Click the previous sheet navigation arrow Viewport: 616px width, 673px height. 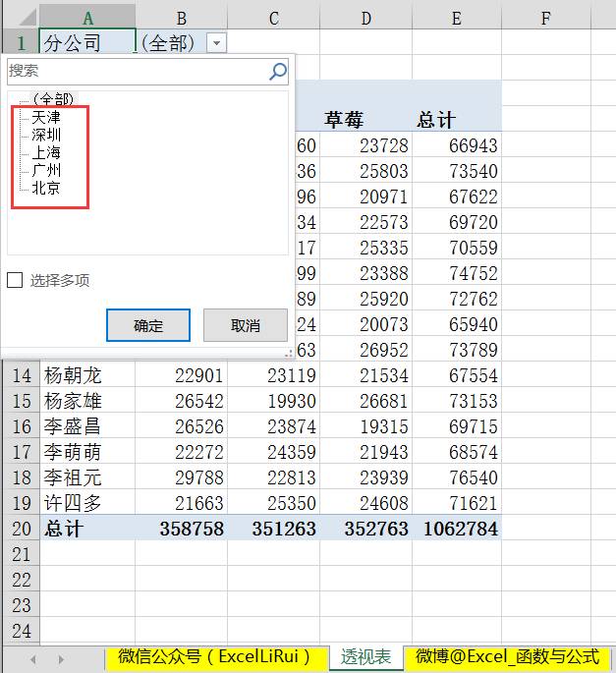click(33, 659)
